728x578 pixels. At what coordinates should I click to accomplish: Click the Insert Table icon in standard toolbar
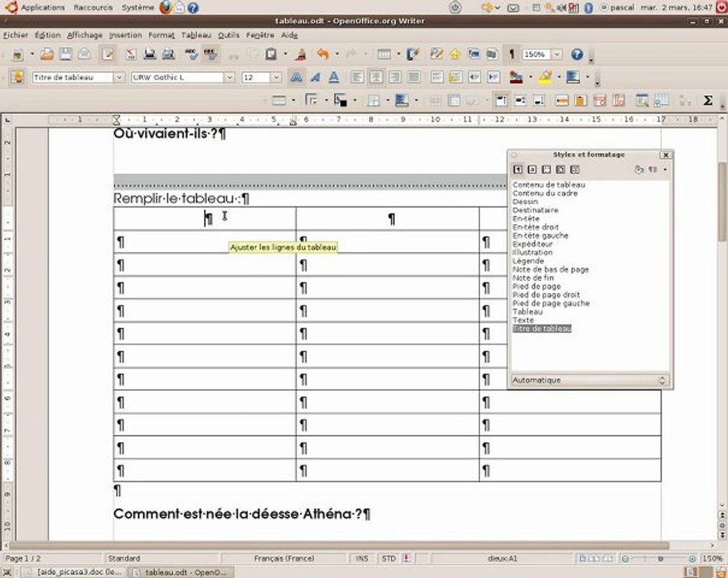click(x=384, y=55)
